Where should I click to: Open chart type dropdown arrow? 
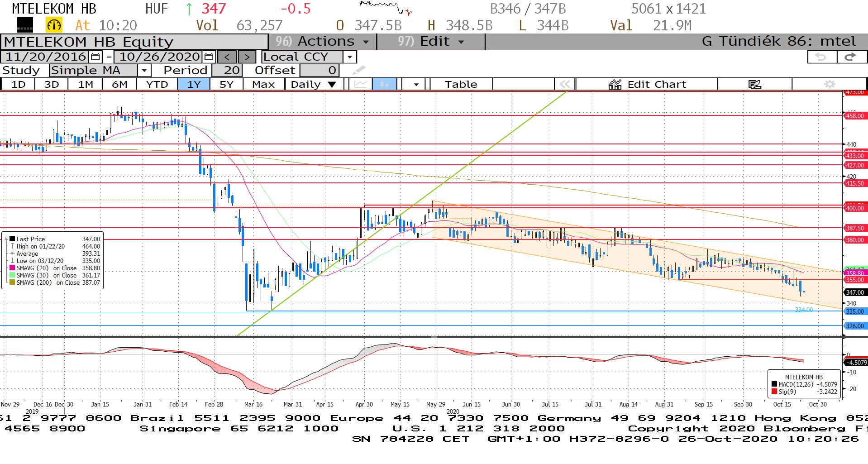[x=416, y=84]
